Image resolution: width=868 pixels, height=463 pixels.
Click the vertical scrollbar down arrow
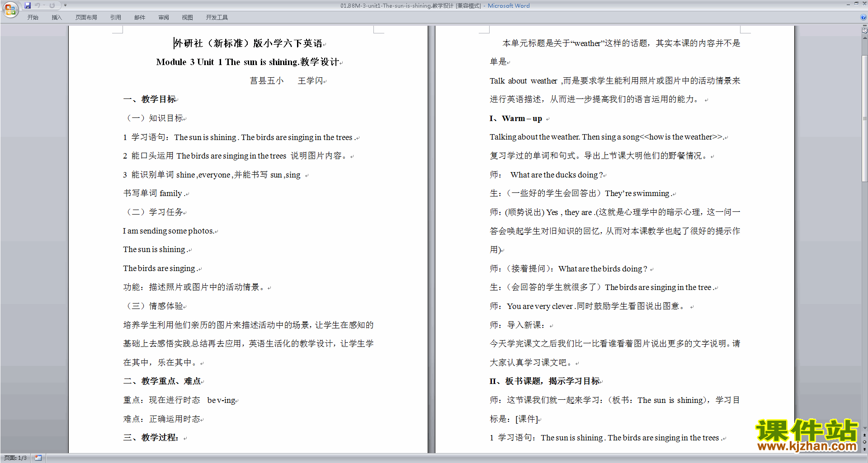coord(865,428)
